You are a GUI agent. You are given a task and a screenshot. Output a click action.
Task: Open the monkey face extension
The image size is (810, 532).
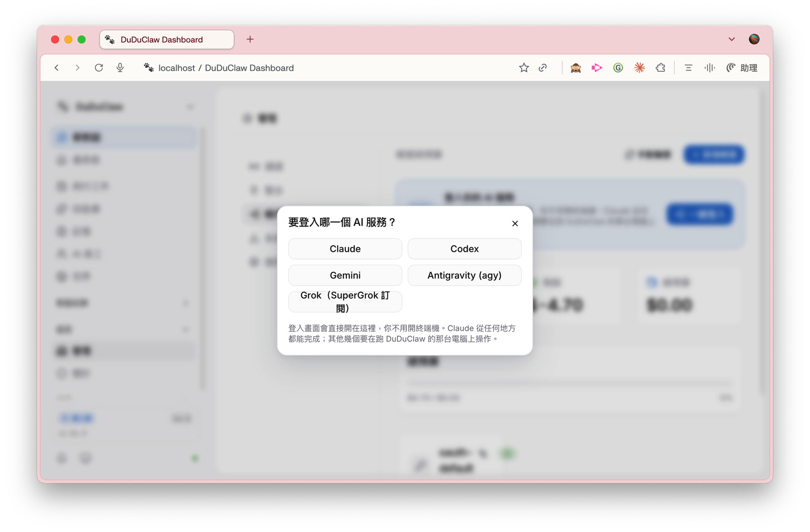coord(575,68)
